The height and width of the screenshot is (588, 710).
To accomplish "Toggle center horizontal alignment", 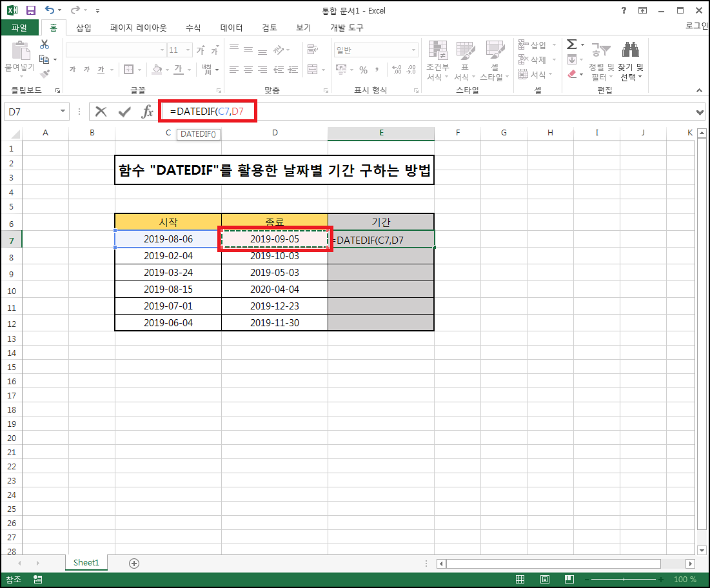I will [248, 70].
